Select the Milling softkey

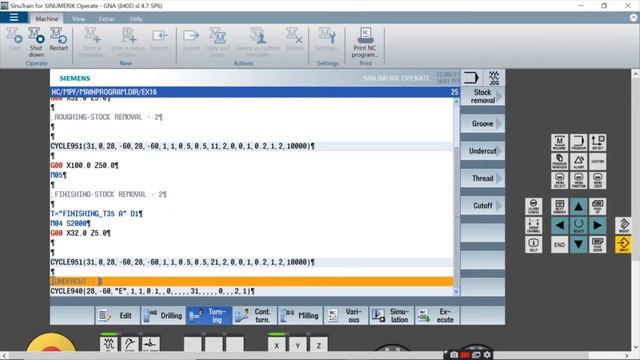tap(300, 316)
